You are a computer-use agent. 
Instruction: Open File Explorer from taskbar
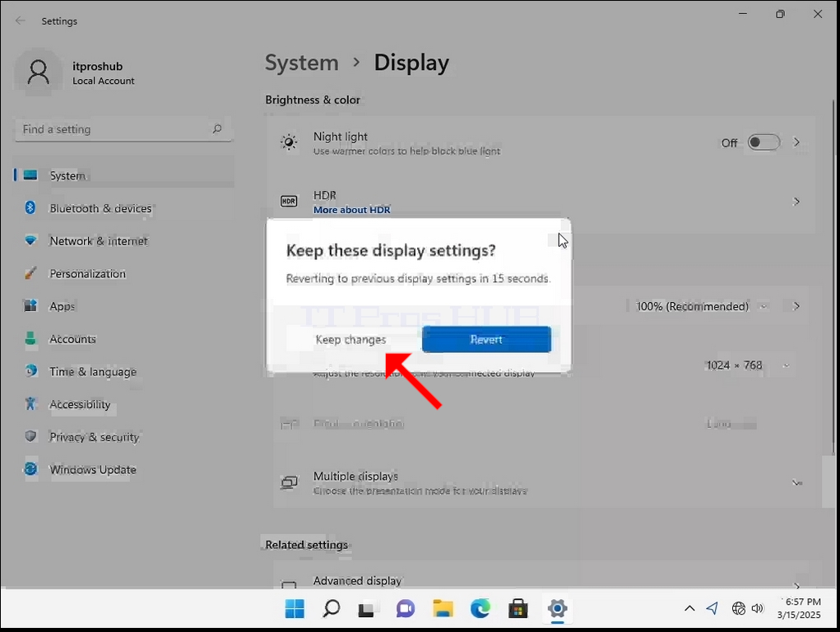pos(443,608)
